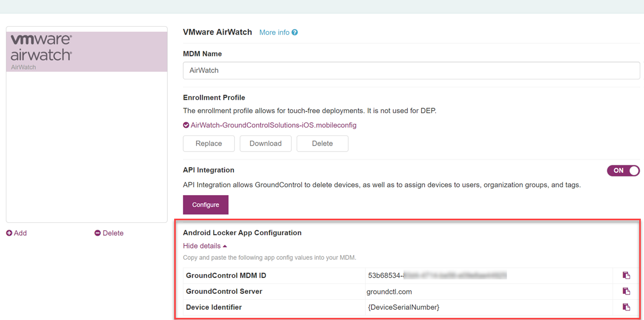Copy the Device Identifier value
Screen dimensions: 644x320
point(626,307)
